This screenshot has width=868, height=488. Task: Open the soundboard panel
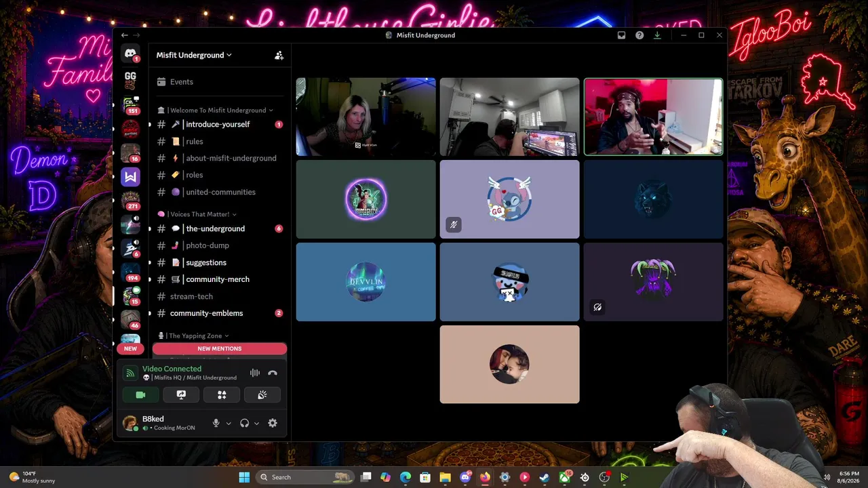(262, 394)
